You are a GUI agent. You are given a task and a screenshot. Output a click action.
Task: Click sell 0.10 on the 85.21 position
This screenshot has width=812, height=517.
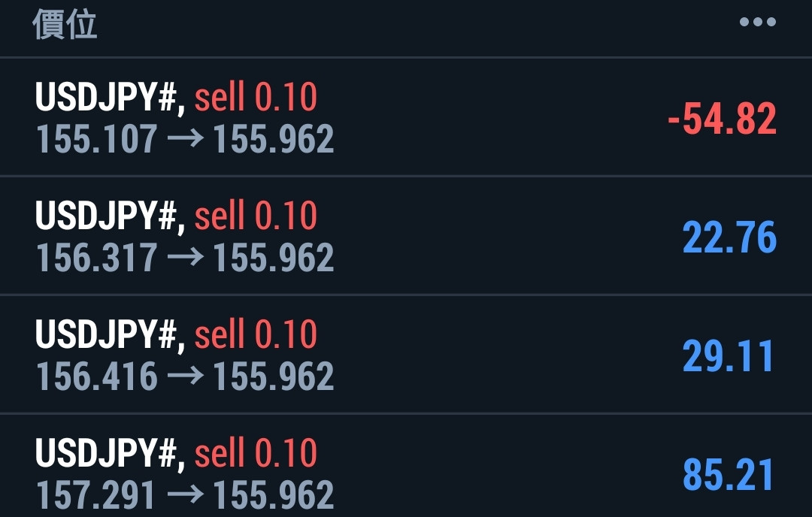tap(256, 454)
